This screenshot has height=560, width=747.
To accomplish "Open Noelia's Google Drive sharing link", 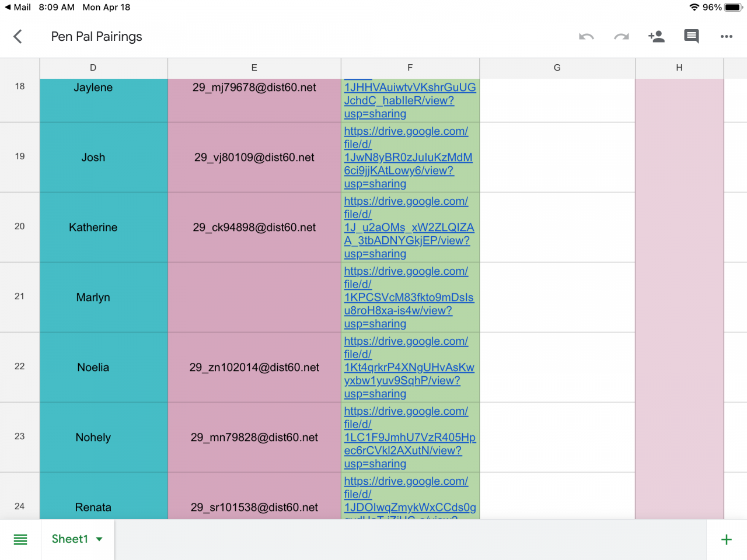I will [409, 367].
